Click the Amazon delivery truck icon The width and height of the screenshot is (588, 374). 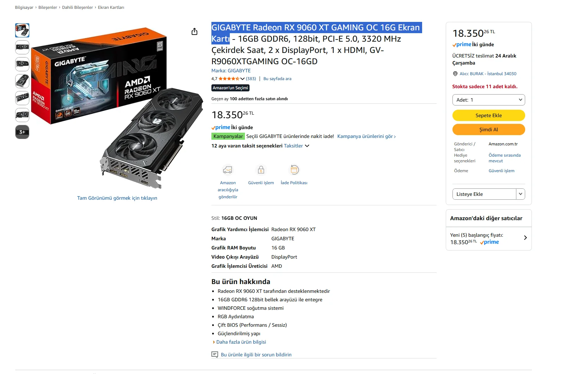click(x=228, y=170)
